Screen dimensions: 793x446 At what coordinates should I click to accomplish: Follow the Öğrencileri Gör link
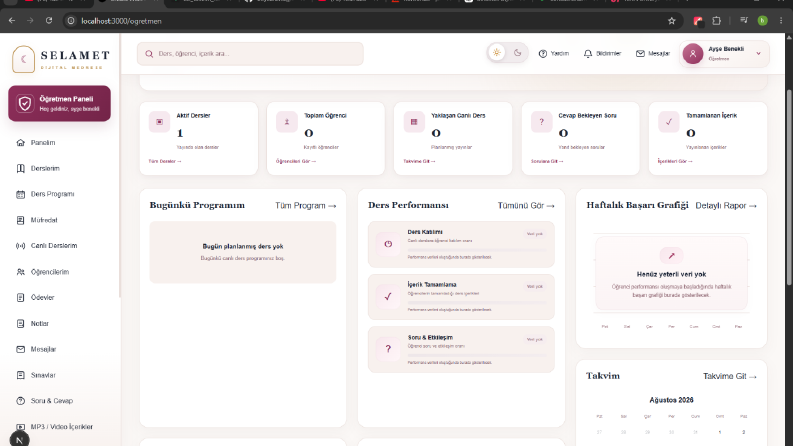(x=296, y=161)
